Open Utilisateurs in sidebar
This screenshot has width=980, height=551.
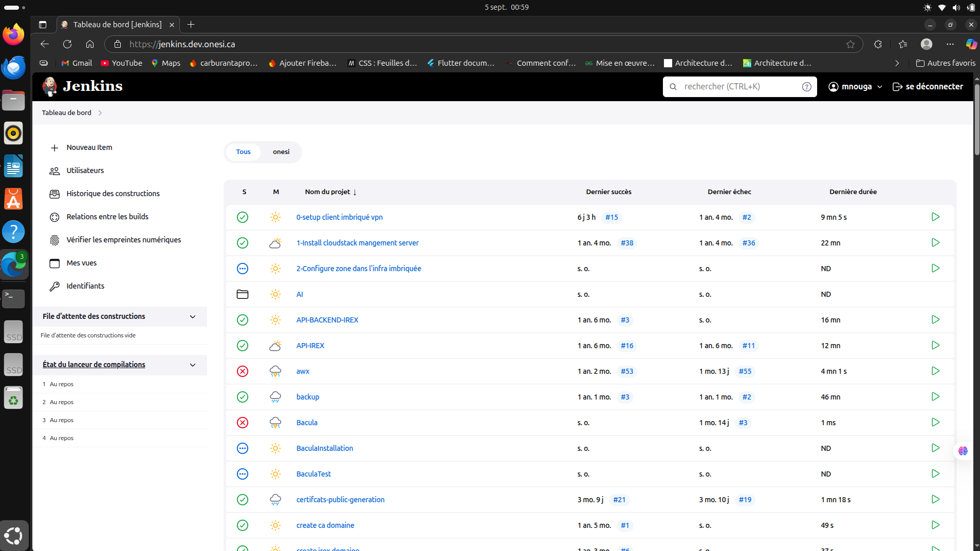click(x=85, y=170)
